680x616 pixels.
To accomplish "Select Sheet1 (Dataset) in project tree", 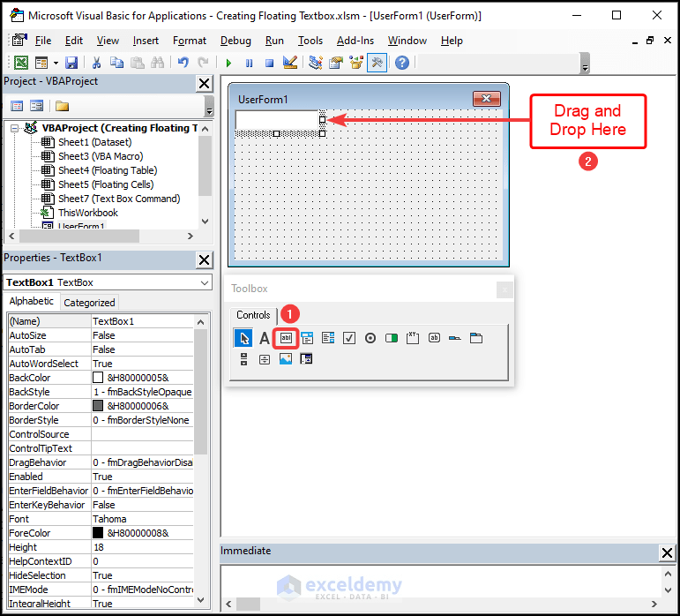I will pos(94,142).
